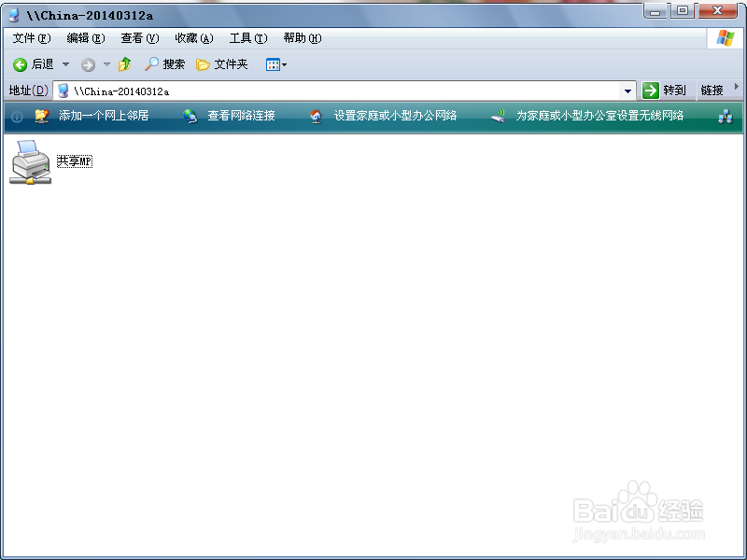Open the Views layout dropdown button

click(x=276, y=64)
